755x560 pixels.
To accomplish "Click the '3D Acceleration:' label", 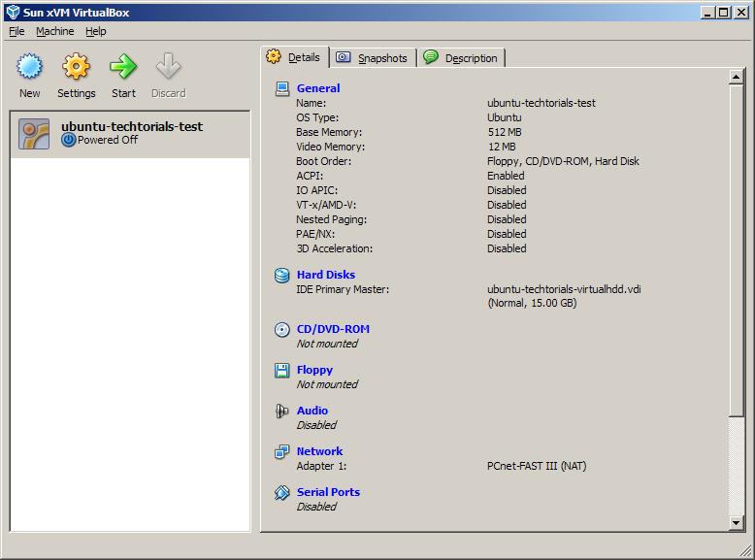I will 334,248.
